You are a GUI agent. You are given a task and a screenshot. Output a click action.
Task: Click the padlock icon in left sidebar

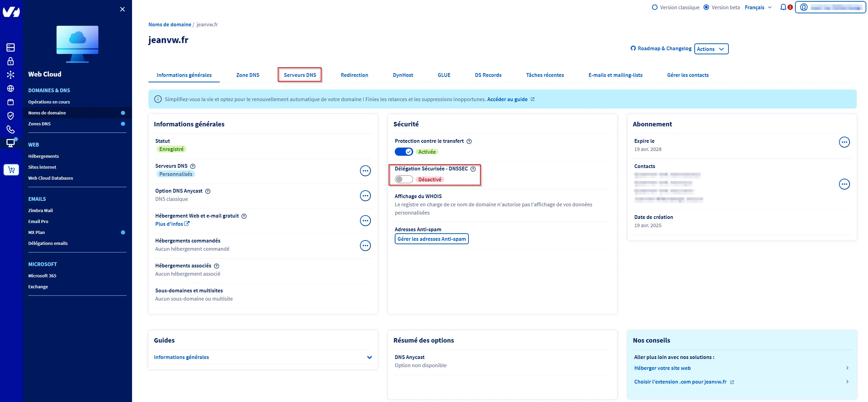pyautogui.click(x=11, y=61)
